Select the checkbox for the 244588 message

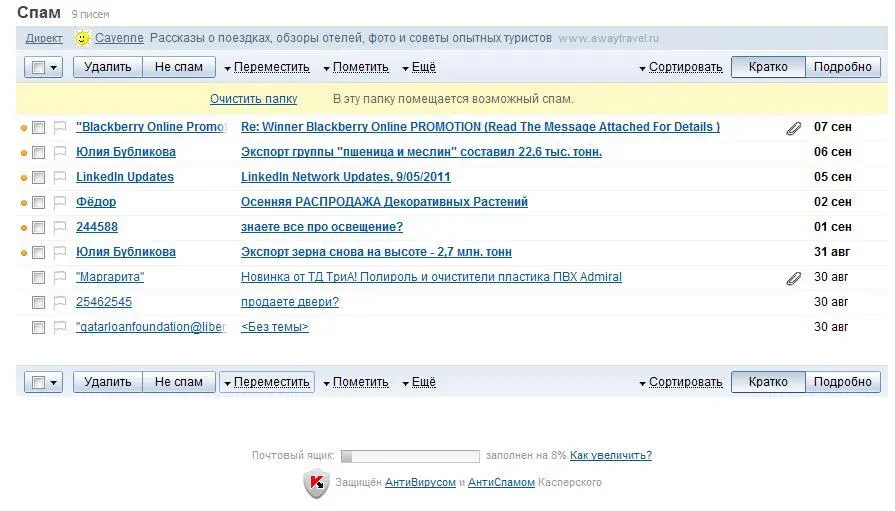[38, 228]
